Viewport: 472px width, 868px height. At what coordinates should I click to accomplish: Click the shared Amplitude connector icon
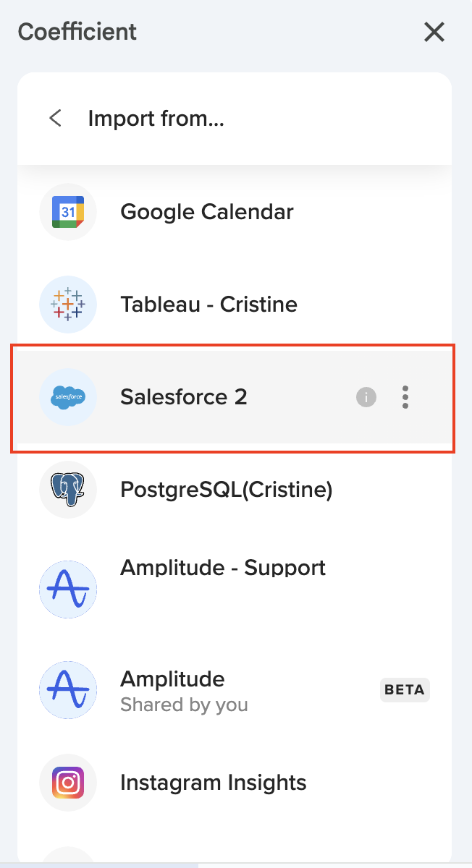[67, 689]
